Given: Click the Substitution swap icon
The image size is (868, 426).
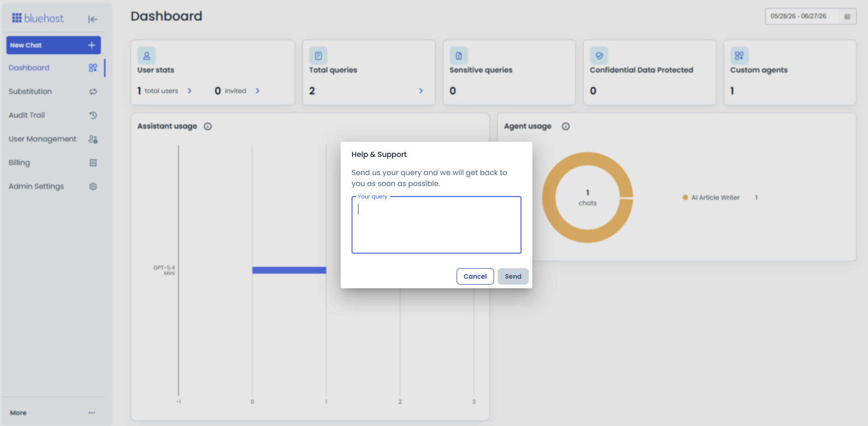Looking at the screenshot, I should 93,92.
